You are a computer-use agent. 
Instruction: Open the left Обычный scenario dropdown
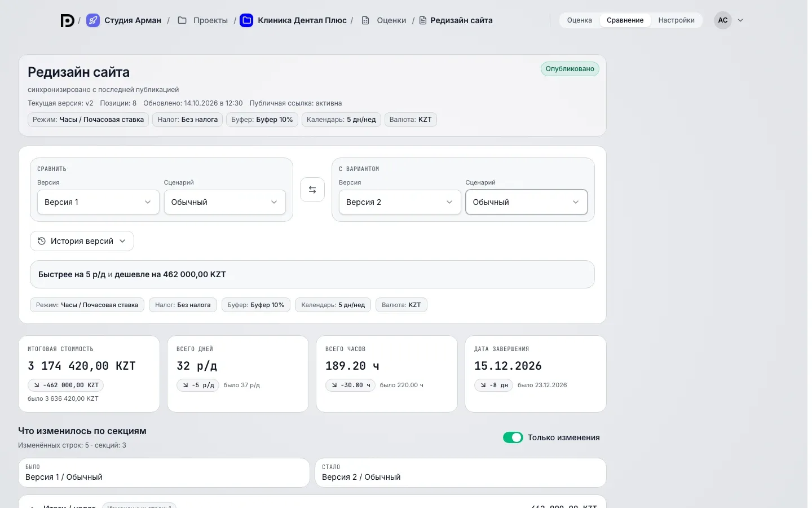pyautogui.click(x=225, y=202)
